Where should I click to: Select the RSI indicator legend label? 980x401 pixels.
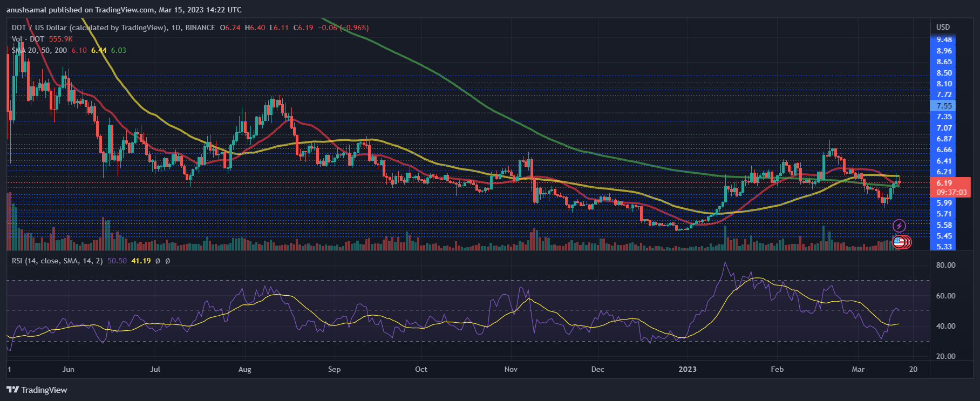(57, 261)
